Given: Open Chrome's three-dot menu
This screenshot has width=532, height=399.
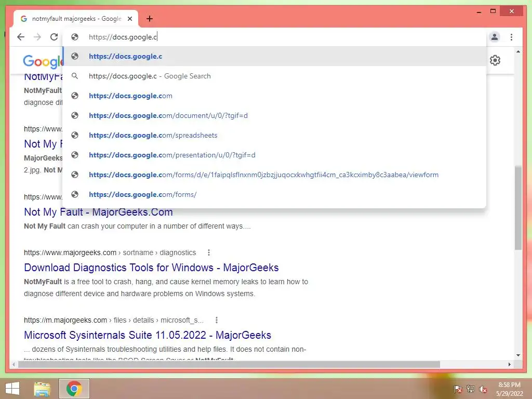Looking at the screenshot, I should [511, 37].
